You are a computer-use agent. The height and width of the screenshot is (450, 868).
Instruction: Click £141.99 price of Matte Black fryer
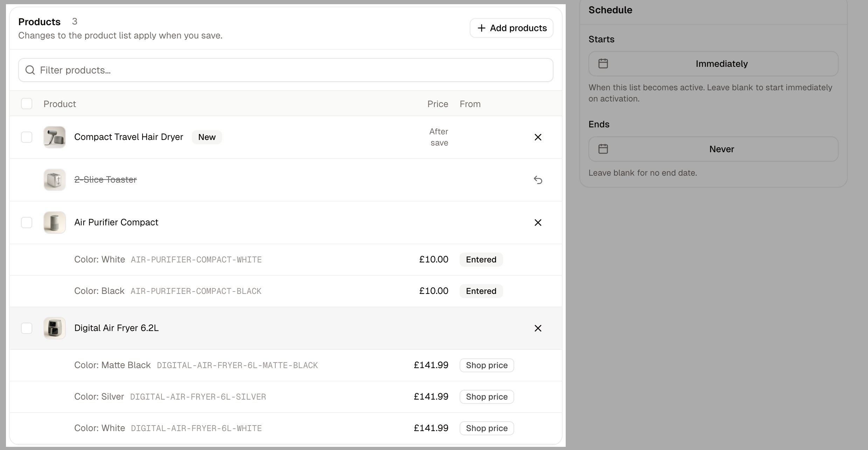tap(431, 365)
